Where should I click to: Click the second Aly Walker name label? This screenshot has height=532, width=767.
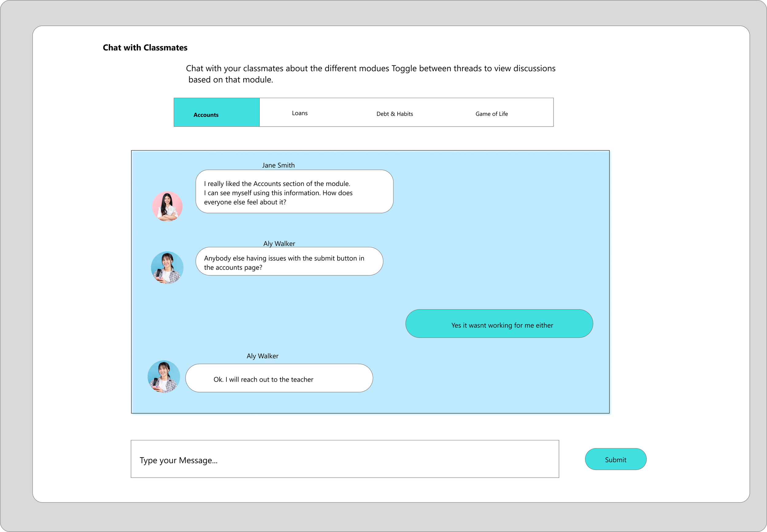click(x=262, y=356)
